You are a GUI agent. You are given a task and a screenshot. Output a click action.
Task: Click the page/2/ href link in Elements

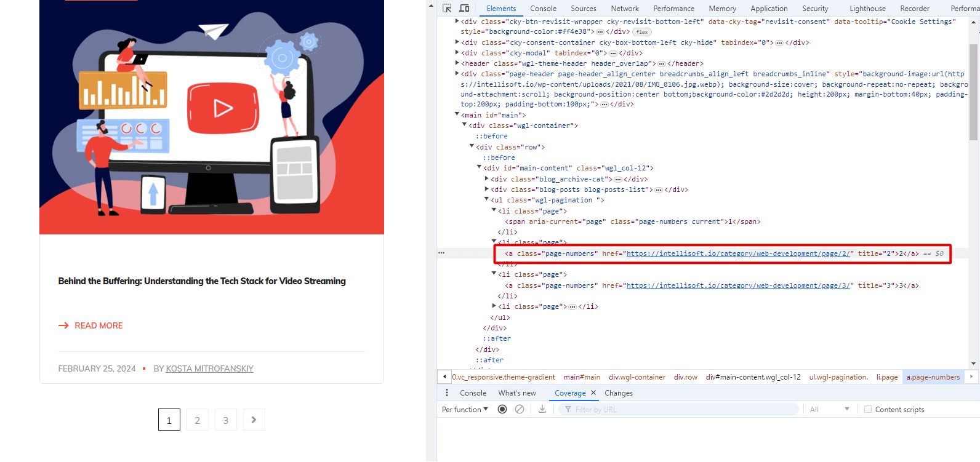coord(738,253)
